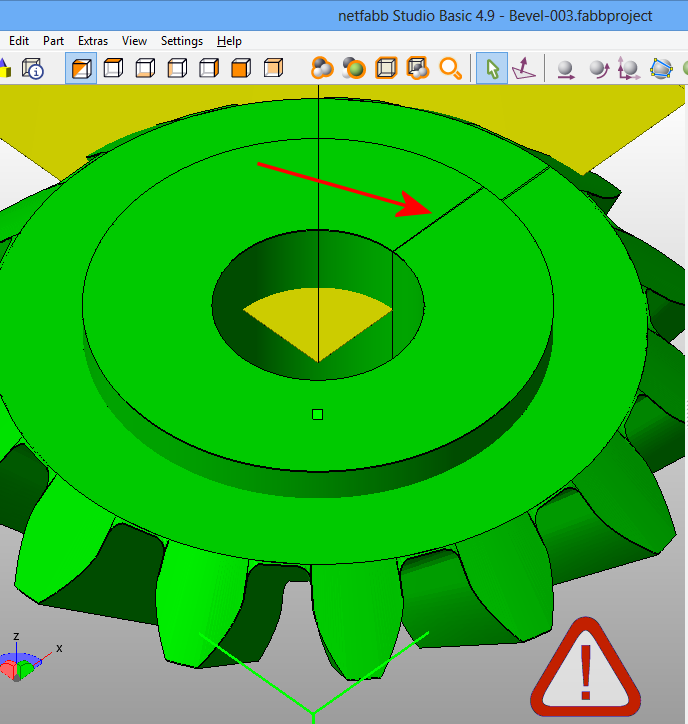Click the part information cube icon

click(33, 69)
